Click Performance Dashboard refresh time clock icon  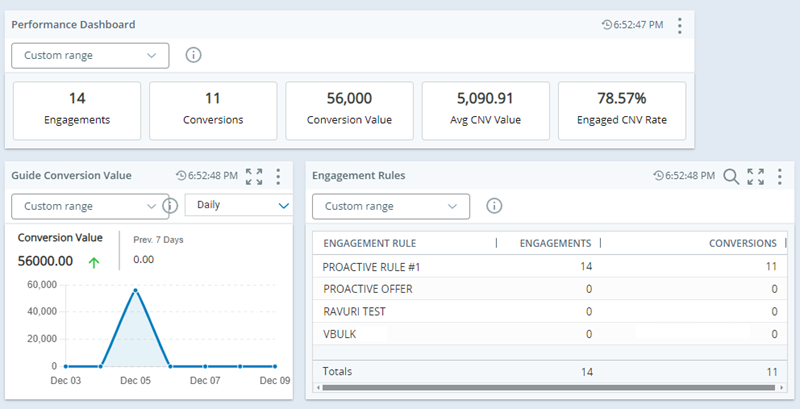[x=607, y=24]
